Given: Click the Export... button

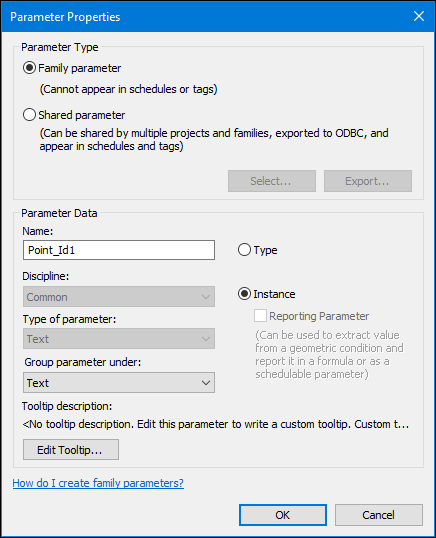Looking at the screenshot, I should tap(368, 181).
